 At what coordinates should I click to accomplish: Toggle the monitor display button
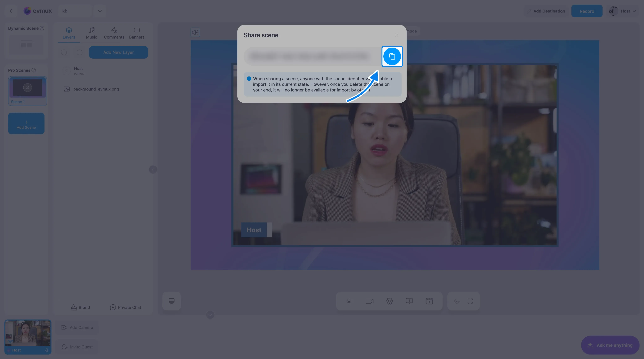coord(171,301)
